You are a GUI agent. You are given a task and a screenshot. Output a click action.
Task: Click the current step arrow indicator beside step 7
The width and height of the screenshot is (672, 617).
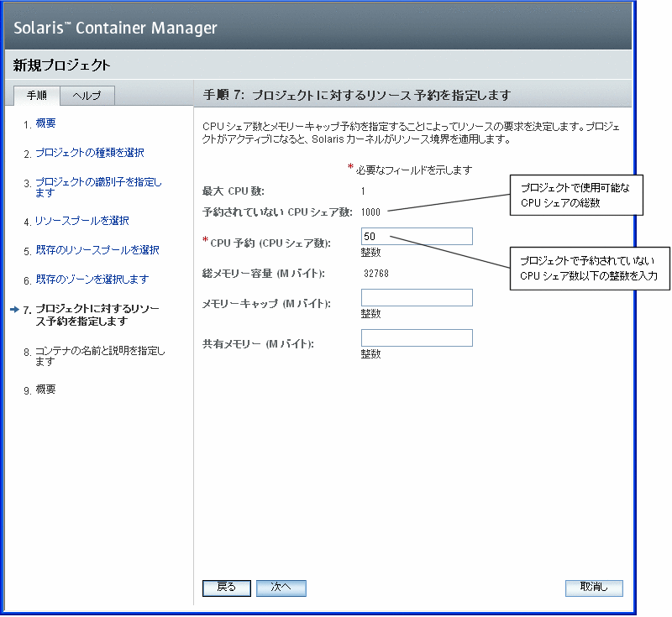(x=14, y=309)
